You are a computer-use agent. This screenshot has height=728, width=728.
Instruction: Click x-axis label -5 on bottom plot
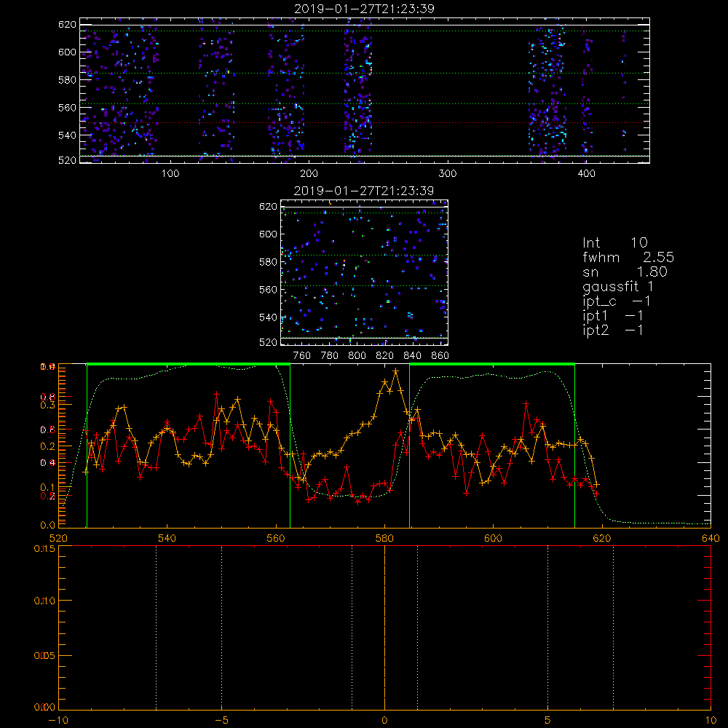click(x=221, y=721)
